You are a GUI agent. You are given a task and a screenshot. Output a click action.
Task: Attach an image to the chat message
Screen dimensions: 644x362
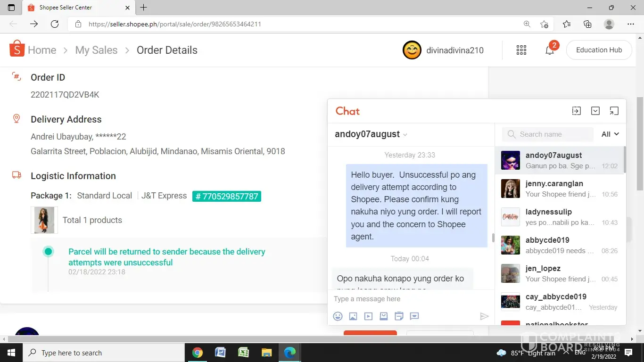[x=353, y=316]
